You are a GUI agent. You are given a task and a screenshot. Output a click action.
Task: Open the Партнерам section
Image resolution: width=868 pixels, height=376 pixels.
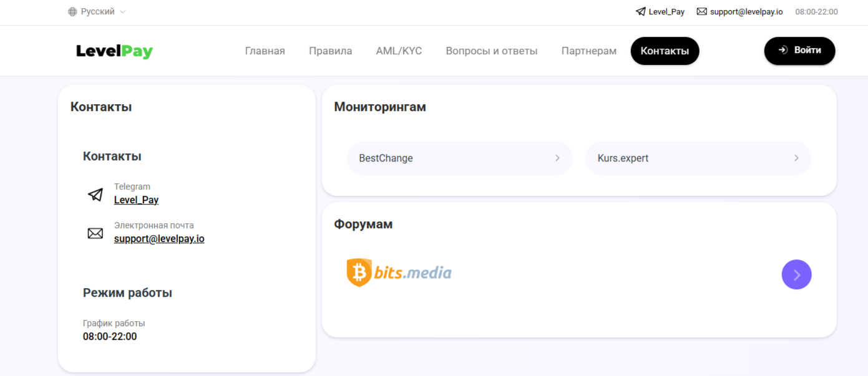(588, 51)
